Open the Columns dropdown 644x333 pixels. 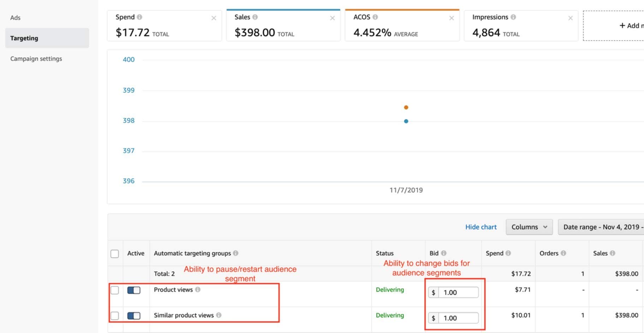[529, 227]
